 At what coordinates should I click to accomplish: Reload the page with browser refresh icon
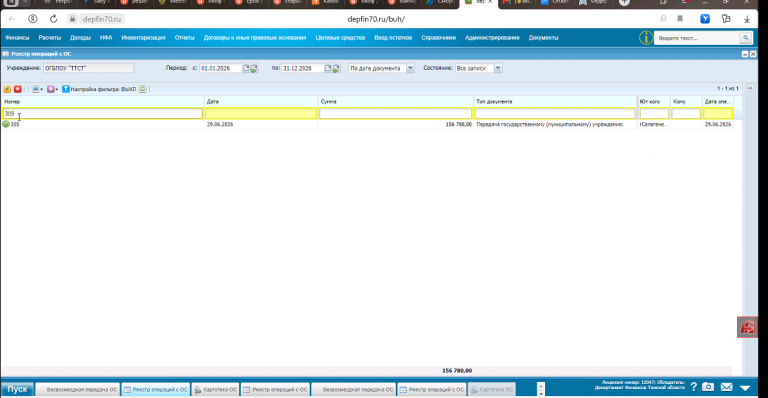click(x=53, y=19)
